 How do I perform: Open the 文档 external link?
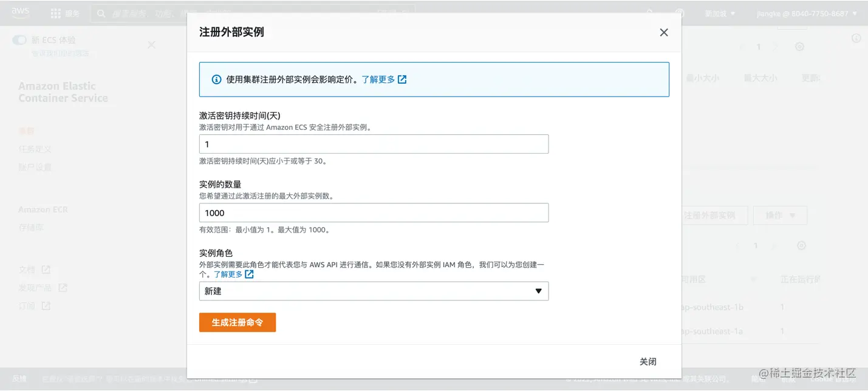(x=35, y=270)
